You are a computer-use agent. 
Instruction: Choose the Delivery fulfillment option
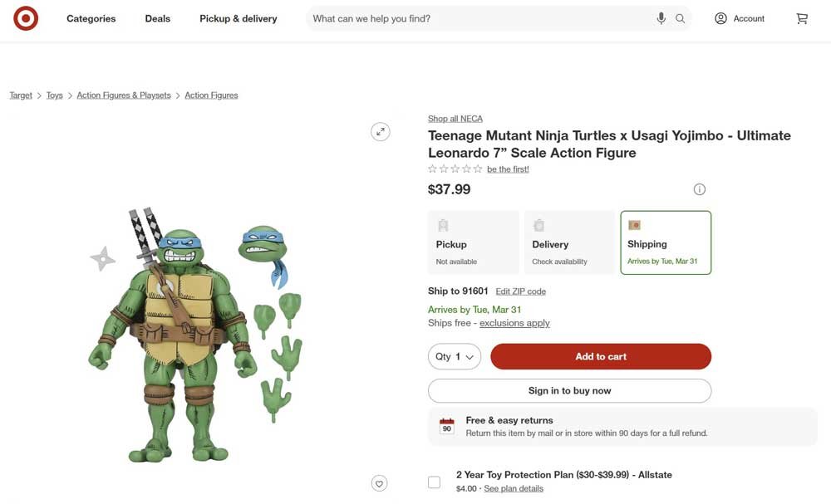click(569, 242)
